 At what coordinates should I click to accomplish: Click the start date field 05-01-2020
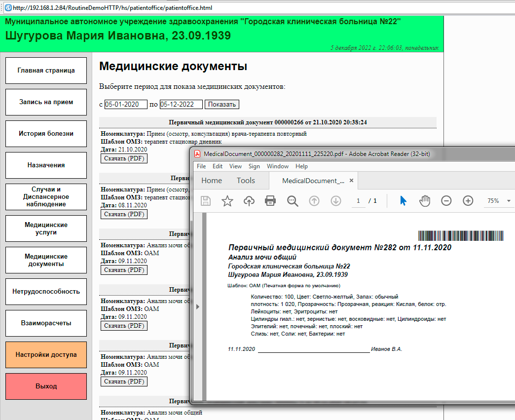coord(125,105)
